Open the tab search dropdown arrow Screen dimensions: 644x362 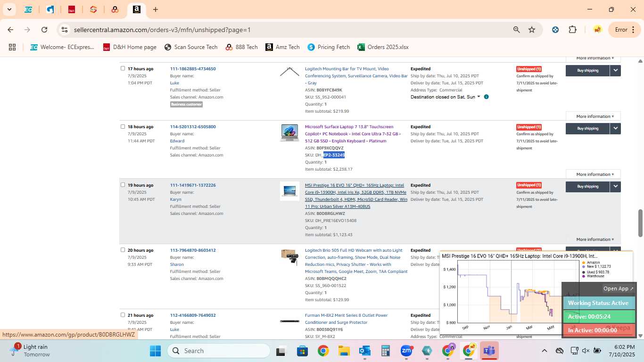[9, 9]
